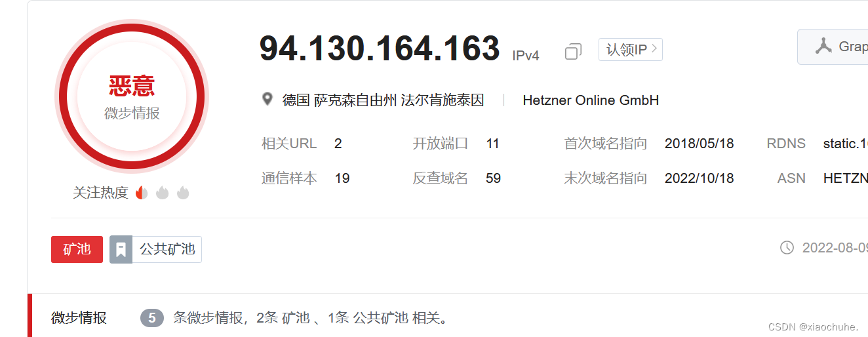Click the 关注热度 label
This screenshot has width=868, height=337.
(x=100, y=193)
